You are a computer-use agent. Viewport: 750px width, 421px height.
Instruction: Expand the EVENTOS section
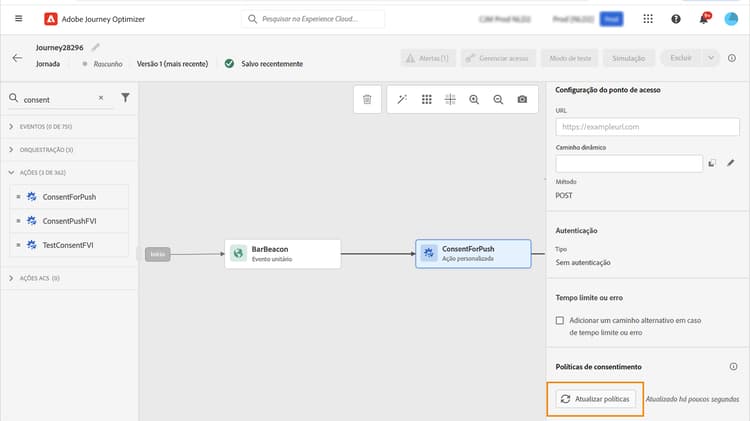[11, 127]
